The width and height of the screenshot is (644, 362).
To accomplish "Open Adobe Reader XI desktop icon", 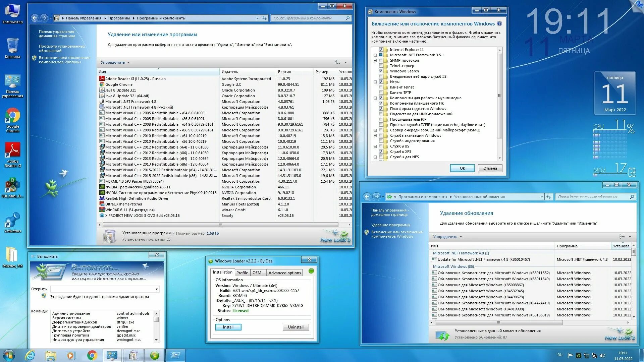I will [12, 155].
